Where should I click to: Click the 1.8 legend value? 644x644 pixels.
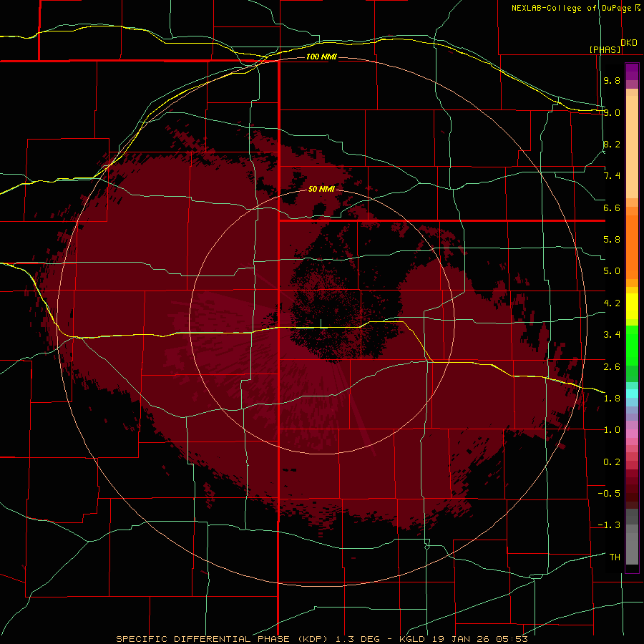click(x=612, y=399)
